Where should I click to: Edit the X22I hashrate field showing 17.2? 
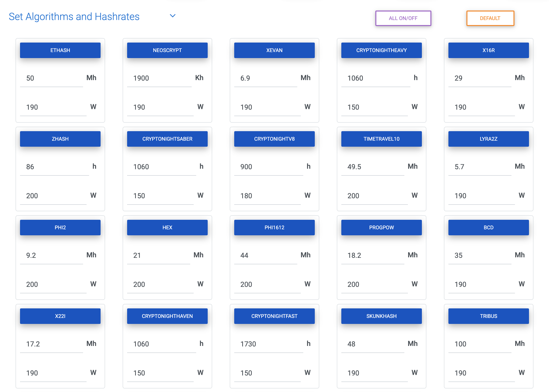52,344
